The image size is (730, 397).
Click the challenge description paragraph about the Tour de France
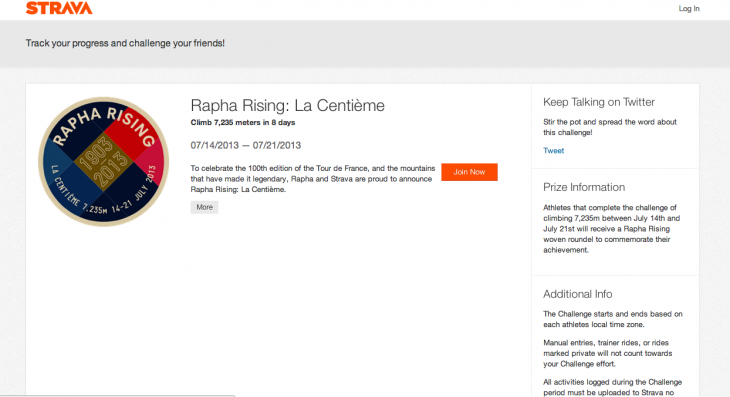[312, 179]
